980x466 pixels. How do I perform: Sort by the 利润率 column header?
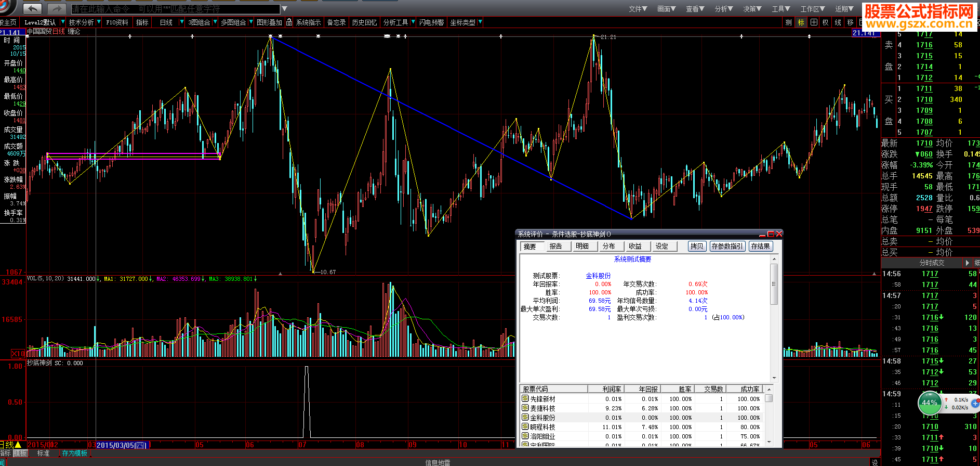606,389
